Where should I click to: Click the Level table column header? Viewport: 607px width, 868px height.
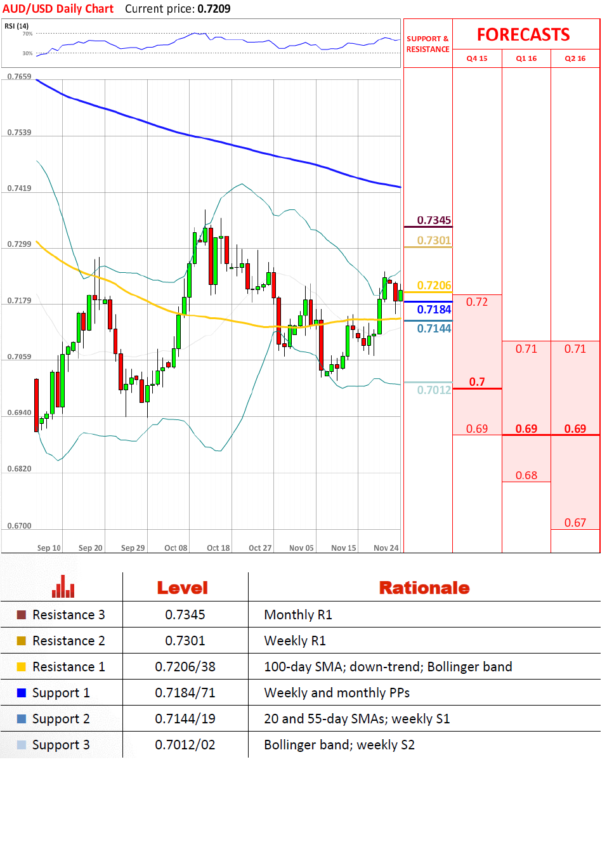click(183, 588)
